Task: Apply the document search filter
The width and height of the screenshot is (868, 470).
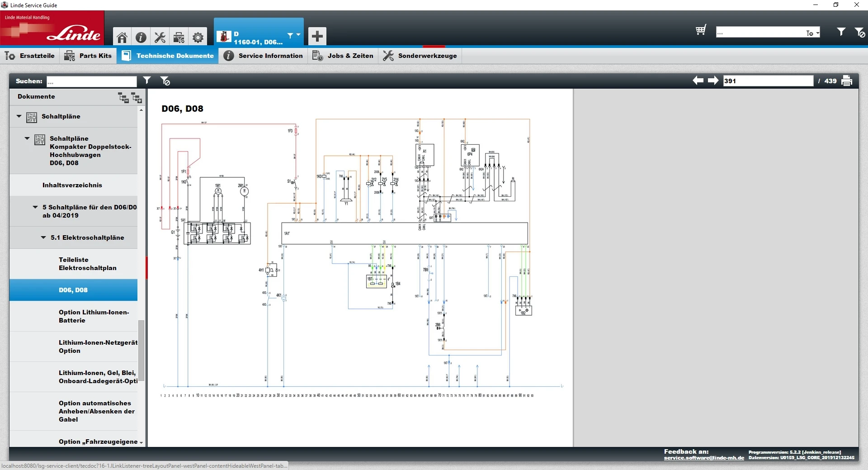Action: [x=147, y=81]
